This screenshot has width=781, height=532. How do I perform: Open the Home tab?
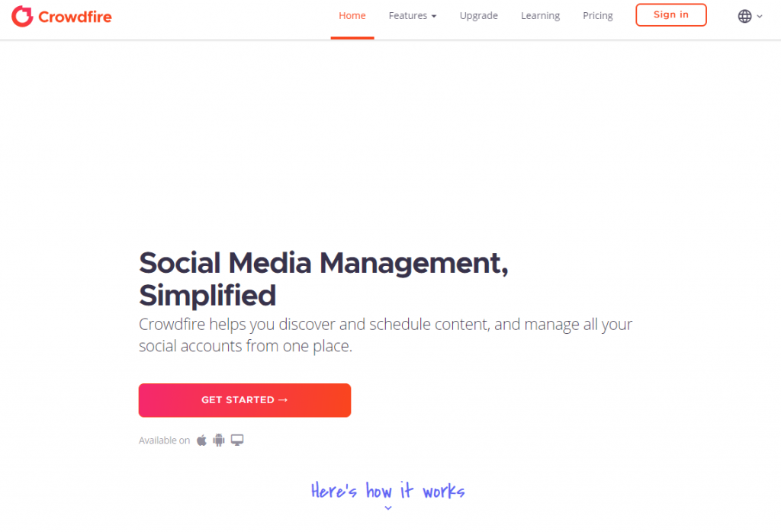pos(352,16)
